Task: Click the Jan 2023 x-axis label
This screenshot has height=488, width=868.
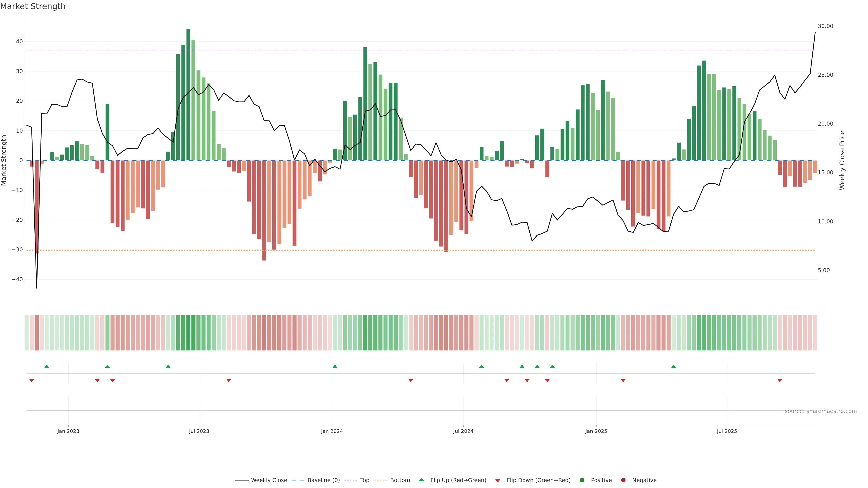Action: 68,431
